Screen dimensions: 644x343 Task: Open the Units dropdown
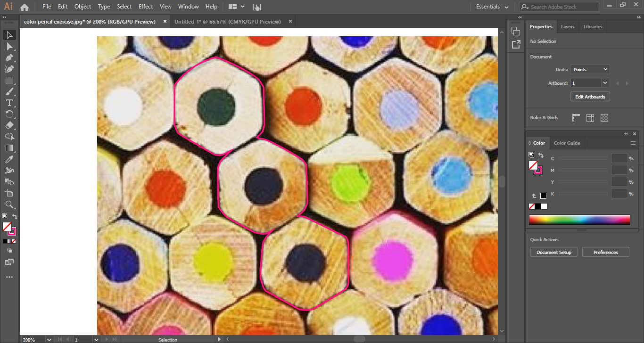coord(590,69)
